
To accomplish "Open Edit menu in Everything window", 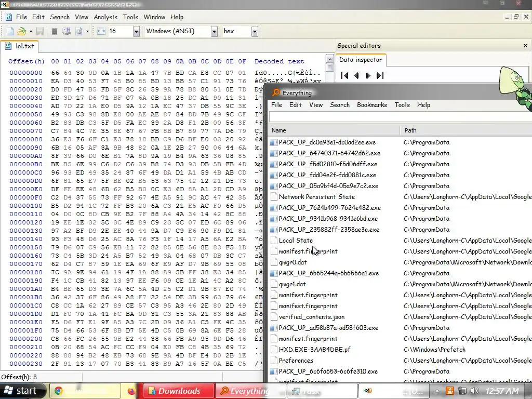I will (296, 105).
